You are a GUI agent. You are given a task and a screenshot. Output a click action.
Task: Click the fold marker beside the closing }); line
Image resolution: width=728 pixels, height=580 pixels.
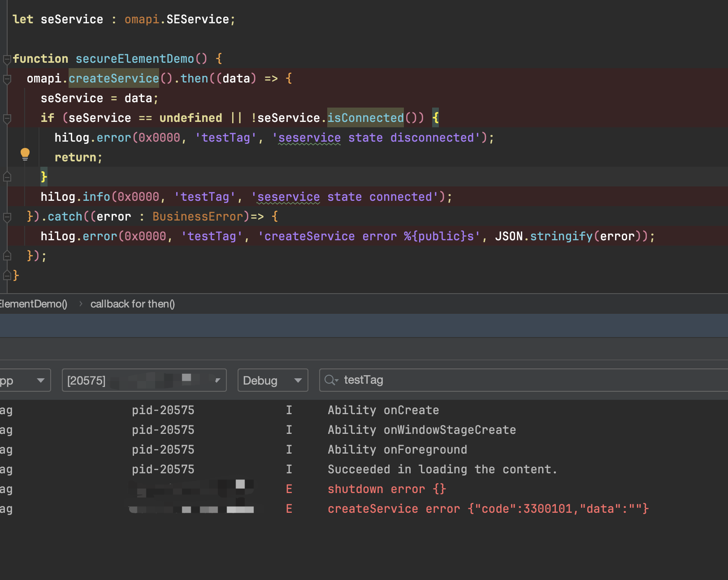click(7, 255)
